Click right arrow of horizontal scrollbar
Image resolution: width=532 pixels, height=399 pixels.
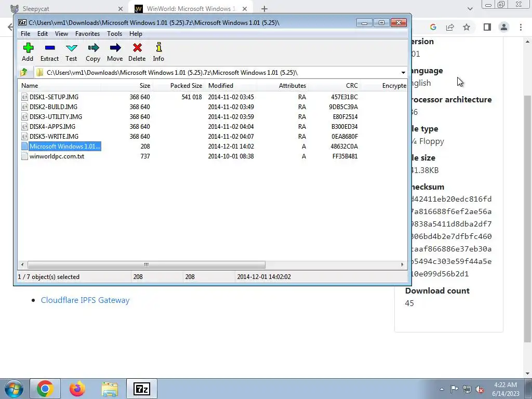(x=403, y=264)
